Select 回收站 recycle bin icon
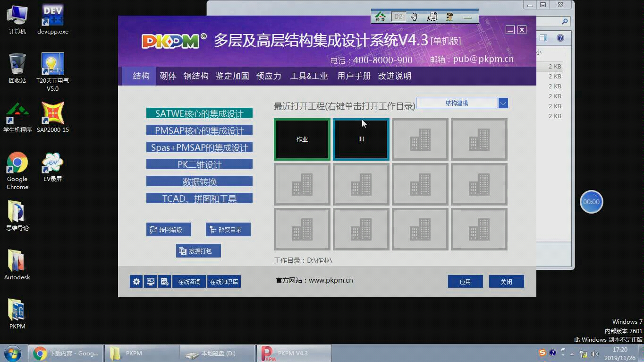The width and height of the screenshot is (644, 362). pyautogui.click(x=17, y=69)
